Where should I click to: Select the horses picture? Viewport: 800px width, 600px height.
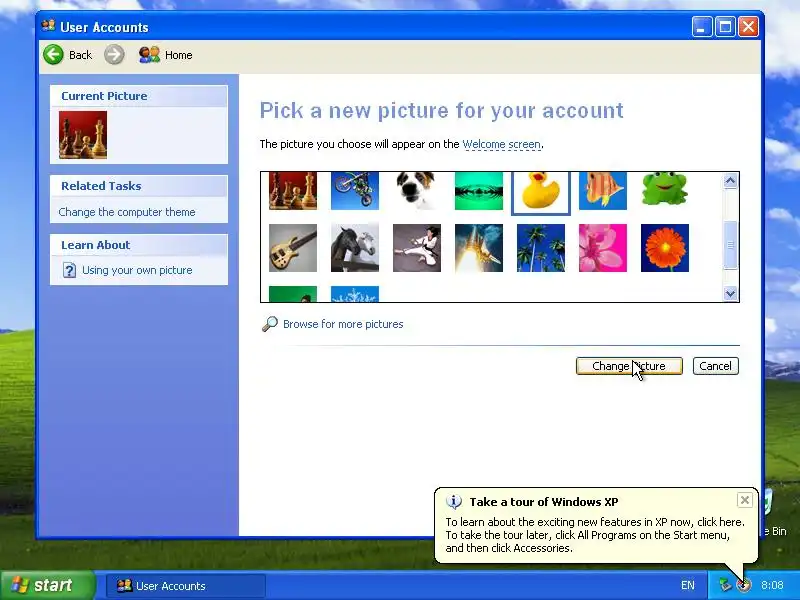(x=355, y=248)
